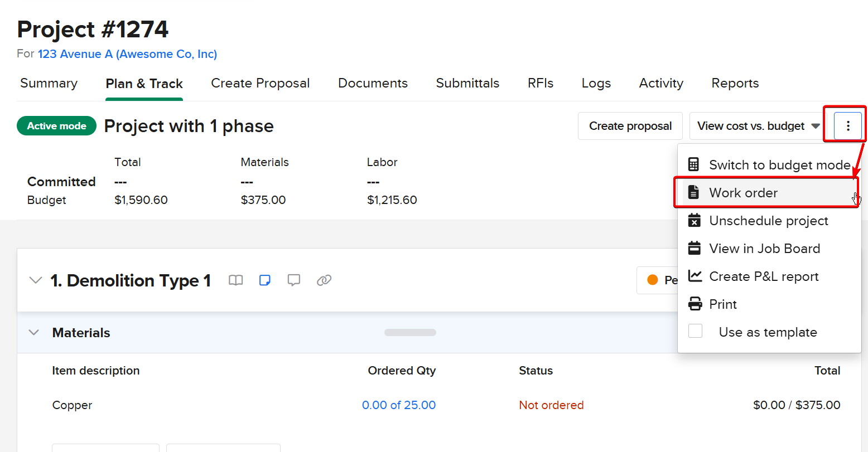Click the calendar-x Unschedule project icon
Viewport: 868px width, 452px height.
pos(695,221)
